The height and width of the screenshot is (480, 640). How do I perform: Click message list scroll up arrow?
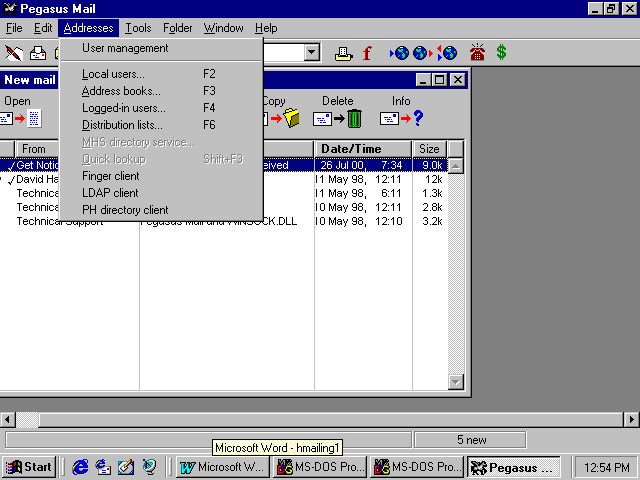point(456,166)
